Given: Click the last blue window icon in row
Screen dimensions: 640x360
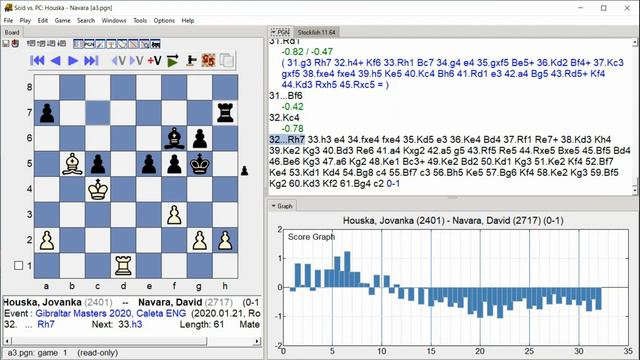Looking at the screenshot, I should click(x=155, y=44).
